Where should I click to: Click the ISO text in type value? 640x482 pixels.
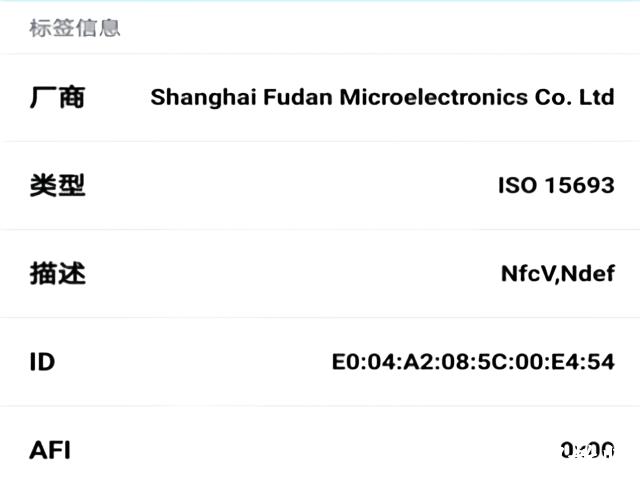pyautogui.click(x=517, y=185)
